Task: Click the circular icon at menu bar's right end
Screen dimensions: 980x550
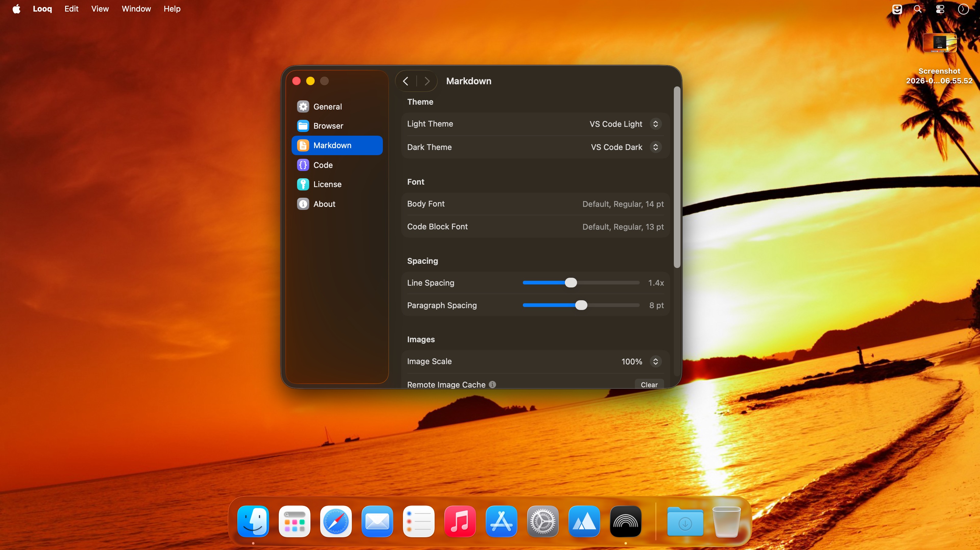Action: tap(963, 9)
